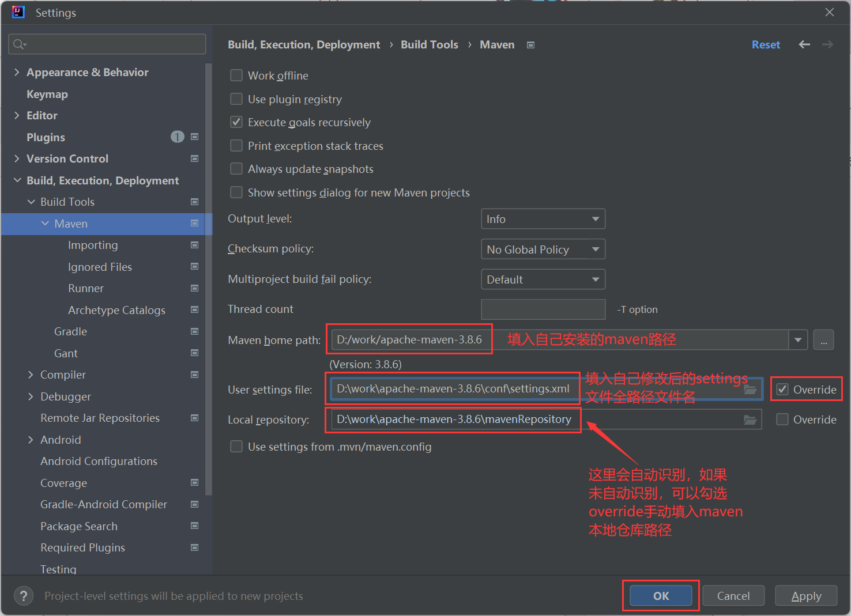Image resolution: width=851 pixels, height=616 pixels.
Task: Select the Testing settings item
Action: (x=58, y=569)
